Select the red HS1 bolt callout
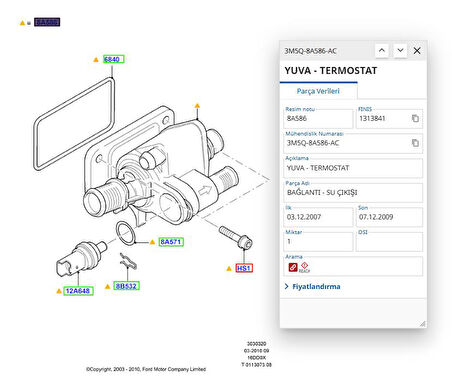452x387 pixels. click(244, 268)
